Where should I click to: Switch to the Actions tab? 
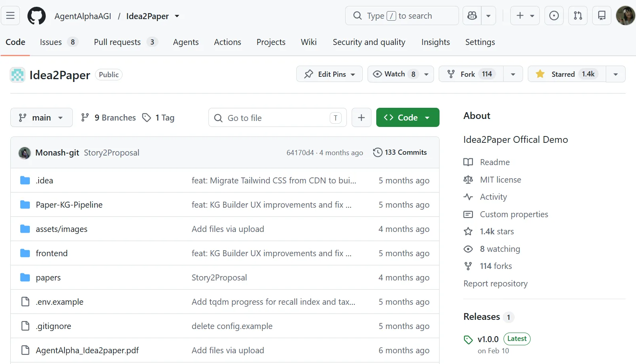[228, 42]
